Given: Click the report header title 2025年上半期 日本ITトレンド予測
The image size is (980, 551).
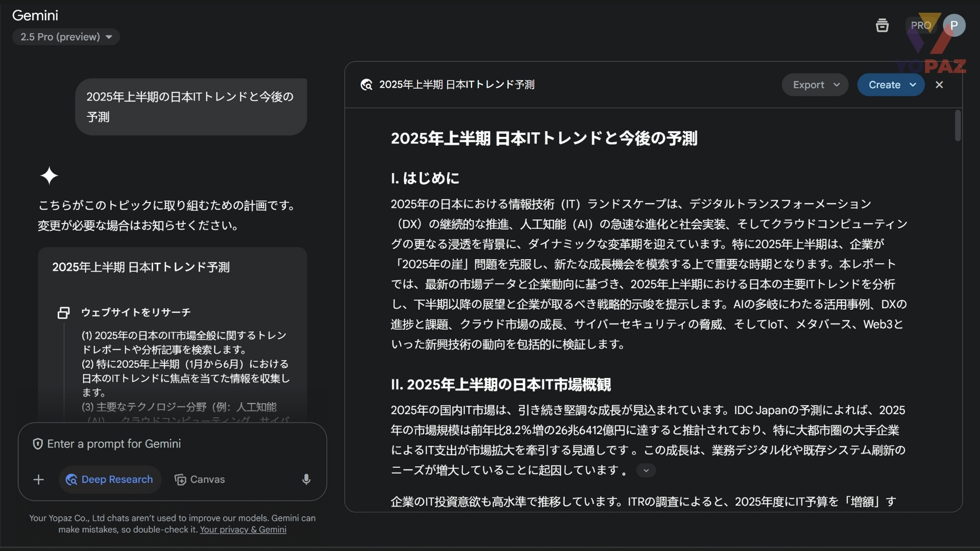Looking at the screenshot, I should tap(457, 85).
